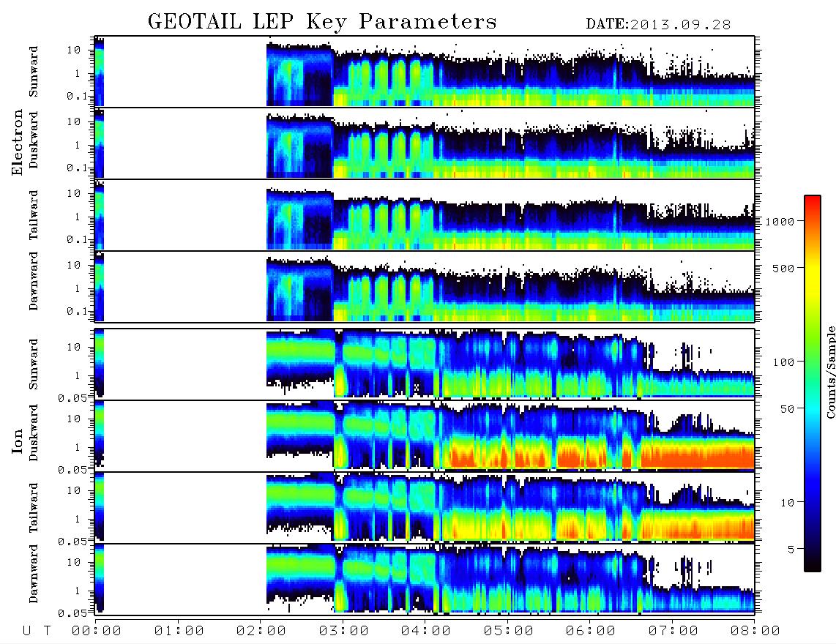Click the color bar's "10" tick label

pos(788,503)
